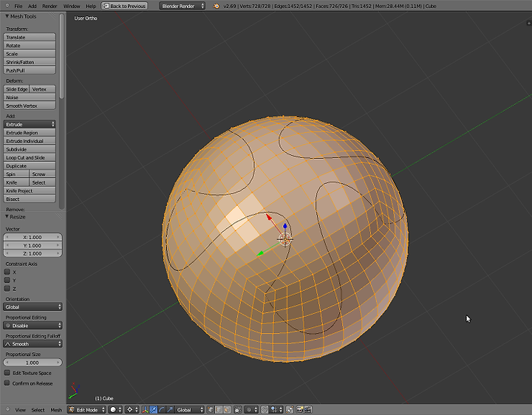Click the red X axis arrow of manipulator
Viewport: 532px width, 415px height.
(x=269, y=216)
